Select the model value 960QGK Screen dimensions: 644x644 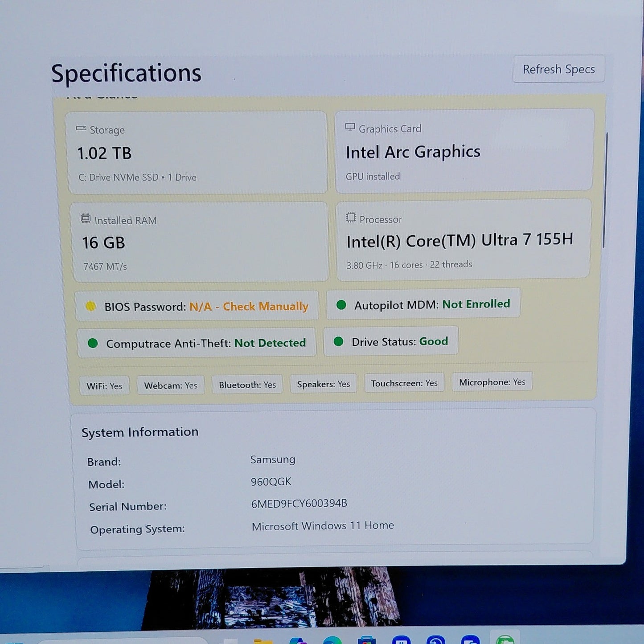271,482
